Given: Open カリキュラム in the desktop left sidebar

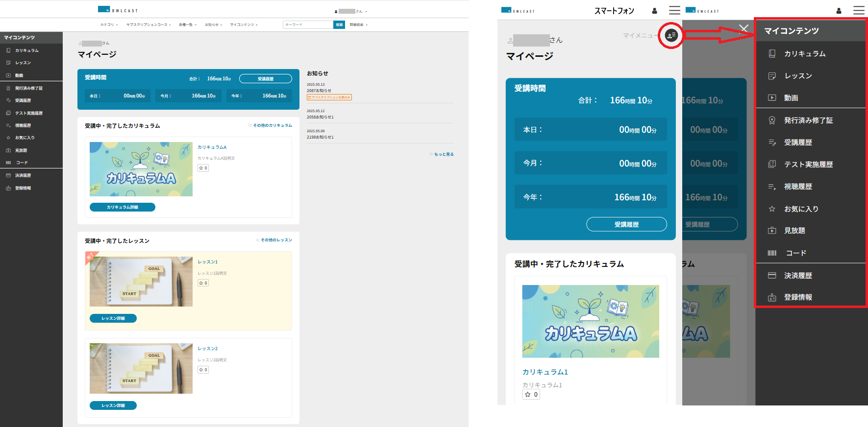Looking at the screenshot, I should 26,50.
